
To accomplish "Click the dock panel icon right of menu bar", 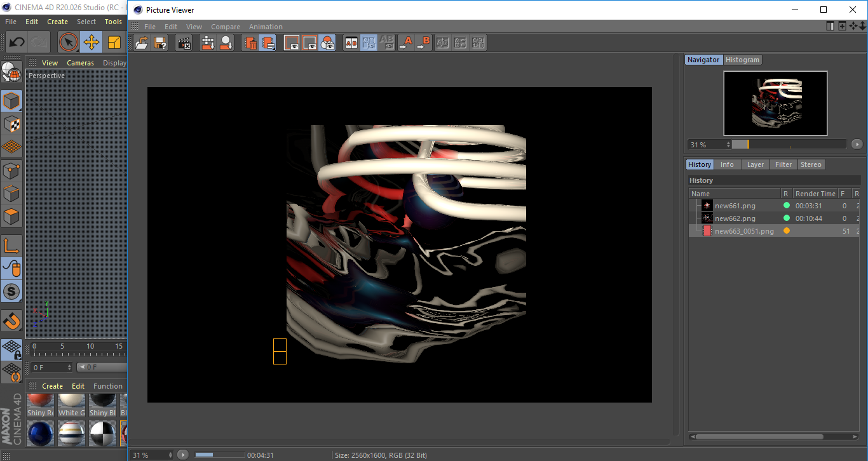I will point(830,26).
